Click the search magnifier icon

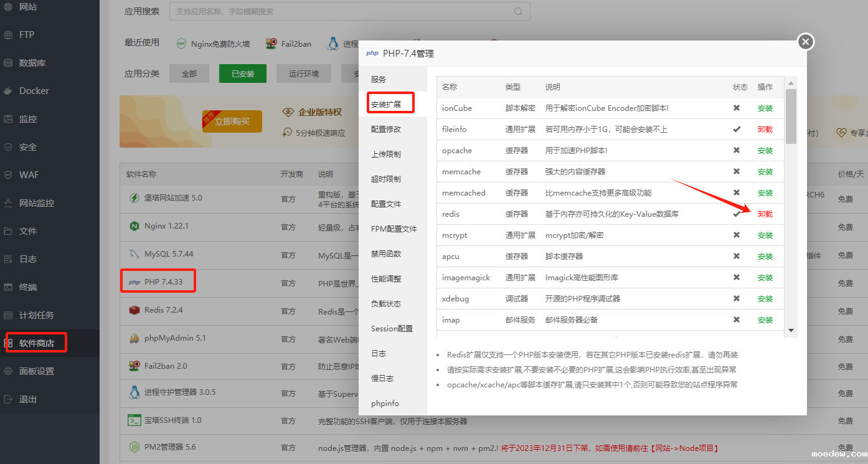click(518, 11)
